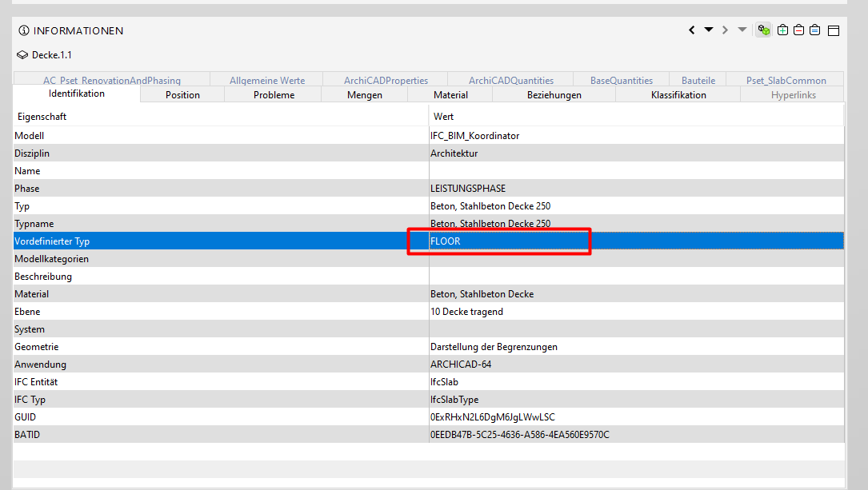
Task: Switch to the Mengen tab
Action: [x=365, y=94]
